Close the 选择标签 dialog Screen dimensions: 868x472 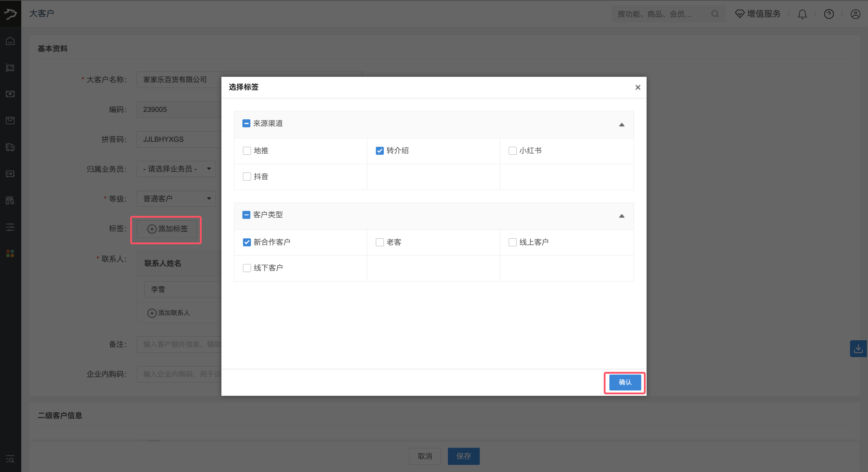637,87
